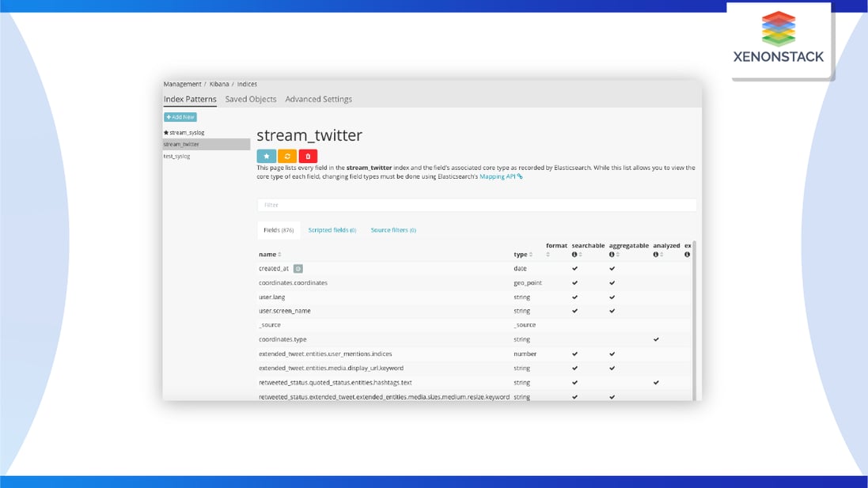Delete index pattern using red trash button

[x=308, y=157]
